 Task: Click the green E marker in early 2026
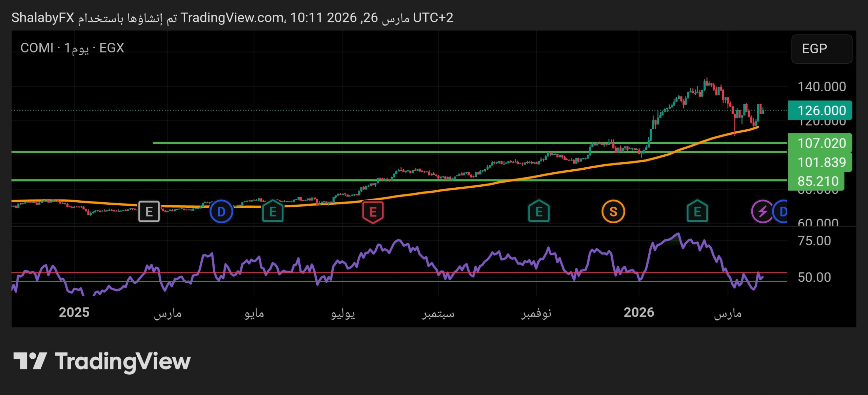pyautogui.click(x=697, y=211)
